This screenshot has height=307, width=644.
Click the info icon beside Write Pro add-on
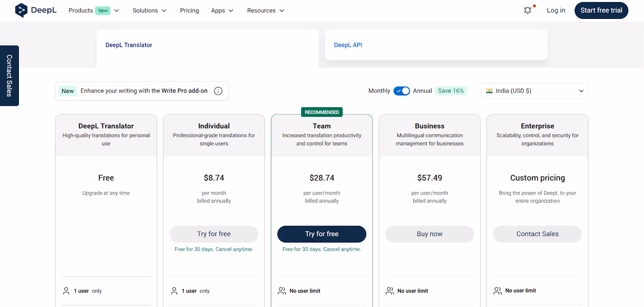pos(218,91)
